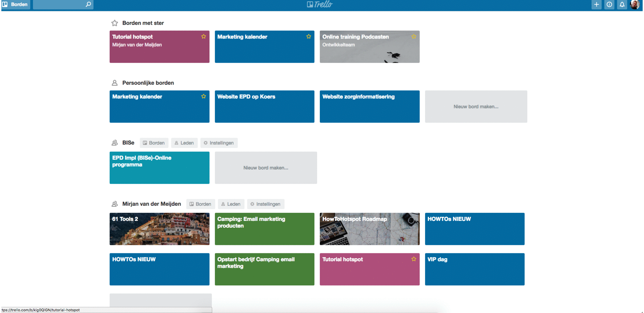
Task: Unstar Tutorial hotspot in starred boards
Action: pos(203,37)
